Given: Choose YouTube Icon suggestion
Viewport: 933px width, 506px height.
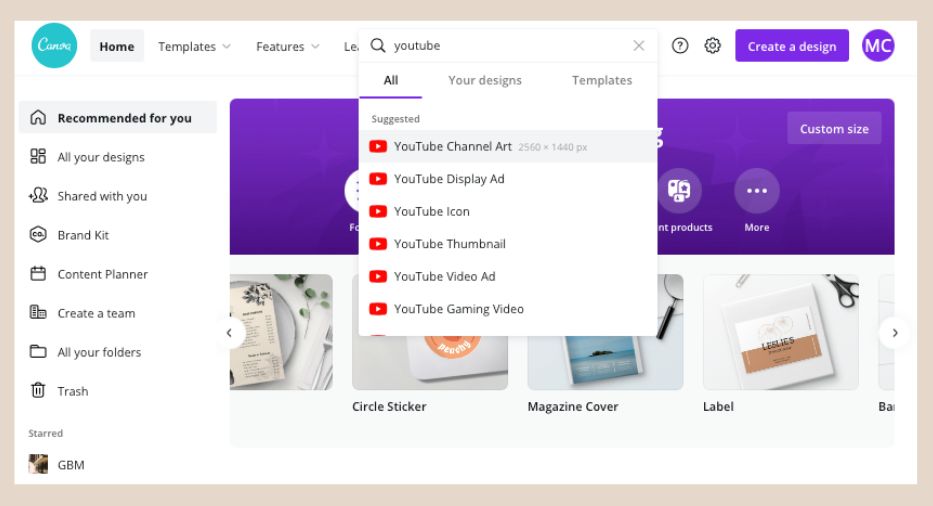Looking at the screenshot, I should click(x=508, y=211).
